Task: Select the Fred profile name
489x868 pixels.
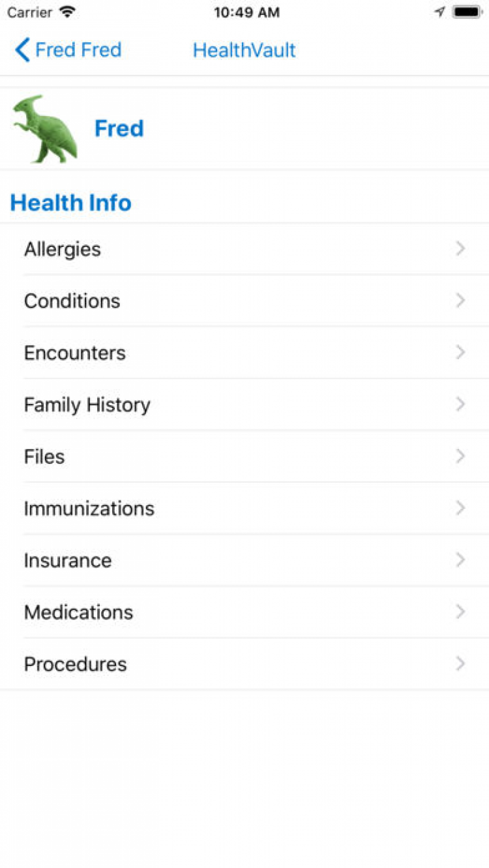Action: coord(119,128)
